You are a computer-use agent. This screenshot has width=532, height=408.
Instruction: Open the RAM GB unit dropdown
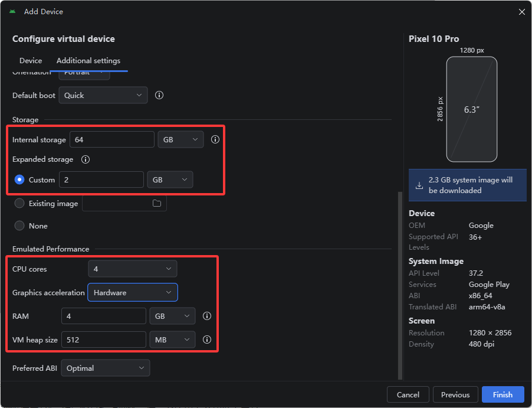click(172, 316)
